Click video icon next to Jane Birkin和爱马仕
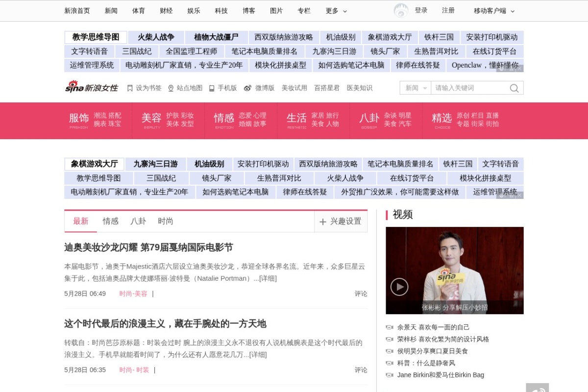Image resolution: width=588 pixels, height=392 pixels. pyautogui.click(x=390, y=375)
